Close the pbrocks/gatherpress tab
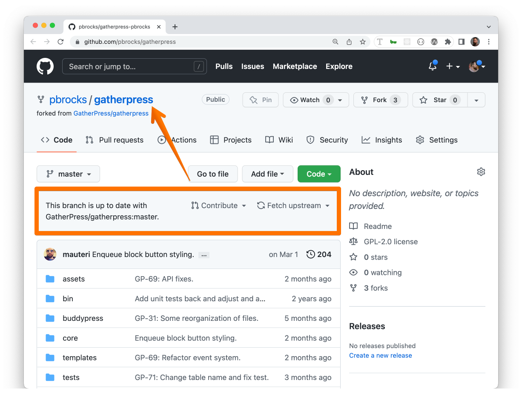This screenshot has width=522, height=420. (159, 27)
